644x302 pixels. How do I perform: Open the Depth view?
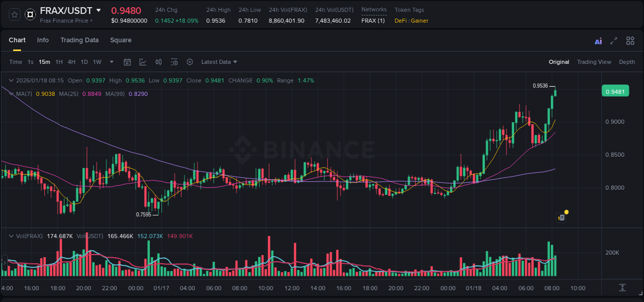(627, 62)
